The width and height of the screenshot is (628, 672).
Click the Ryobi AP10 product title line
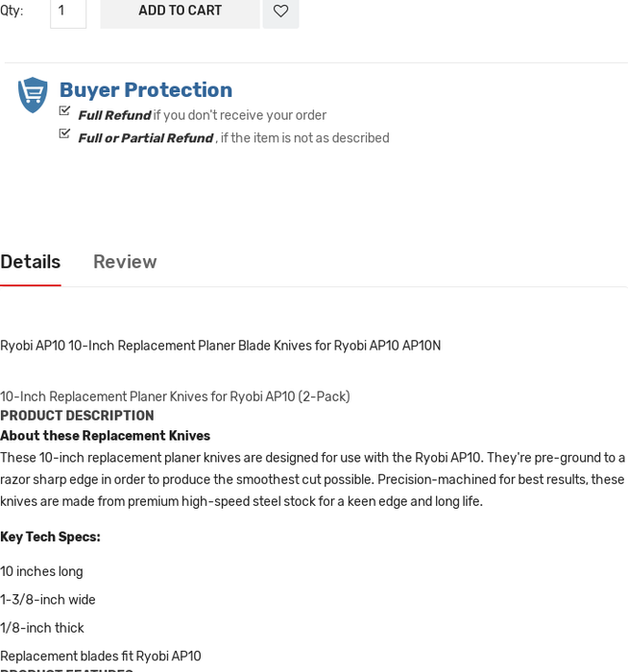tap(220, 346)
